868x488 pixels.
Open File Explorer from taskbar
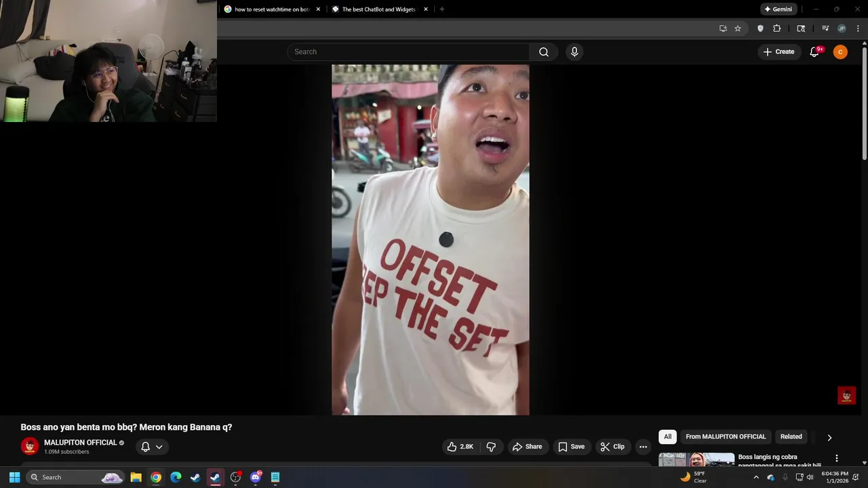[136, 477]
